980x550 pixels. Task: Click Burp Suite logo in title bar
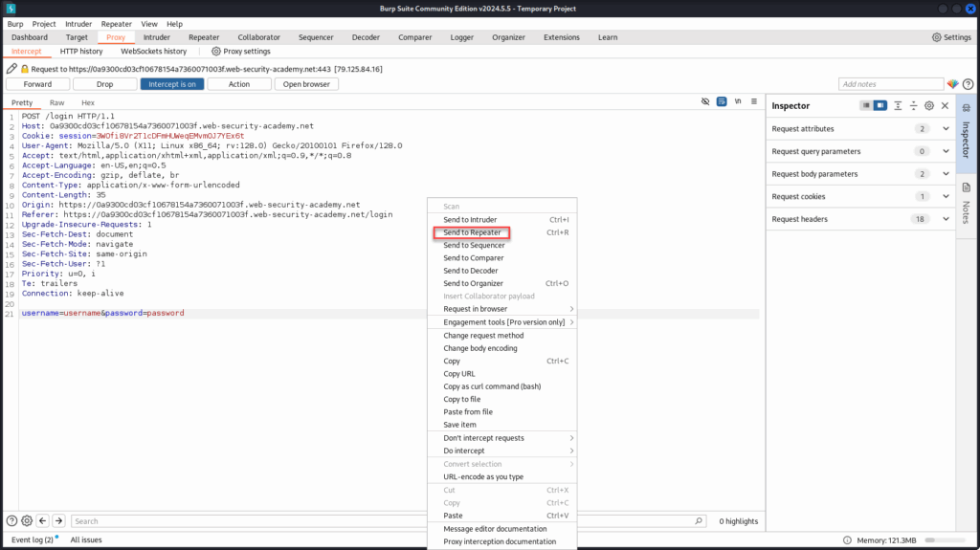coord(11,9)
